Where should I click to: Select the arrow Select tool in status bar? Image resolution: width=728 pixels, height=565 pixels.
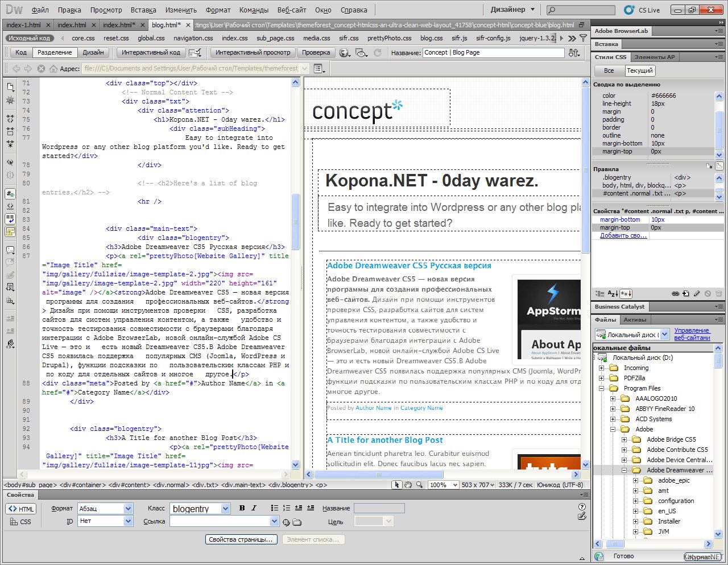tap(396, 485)
